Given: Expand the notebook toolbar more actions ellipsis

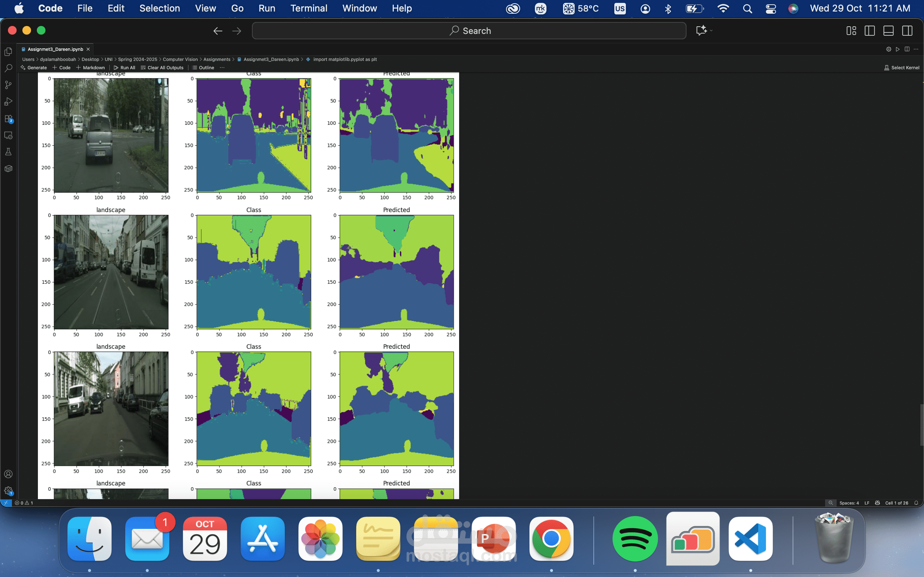Looking at the screenshot, I should coord(222,67).
